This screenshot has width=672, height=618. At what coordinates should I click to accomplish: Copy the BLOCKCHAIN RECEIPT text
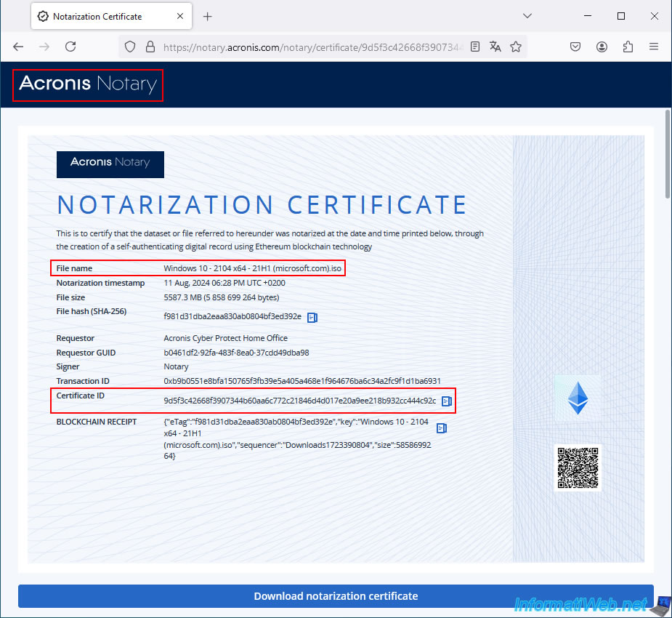point(442,428)
